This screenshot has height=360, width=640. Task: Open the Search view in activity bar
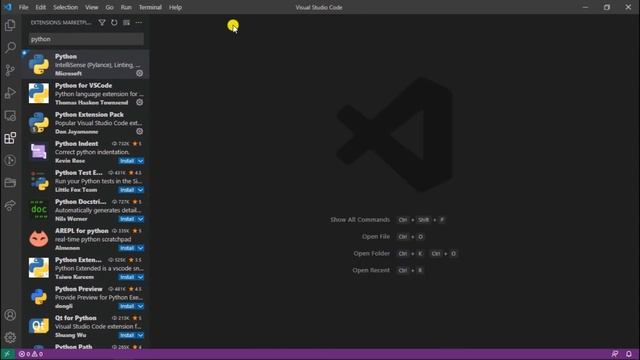[x=10, y=47]
